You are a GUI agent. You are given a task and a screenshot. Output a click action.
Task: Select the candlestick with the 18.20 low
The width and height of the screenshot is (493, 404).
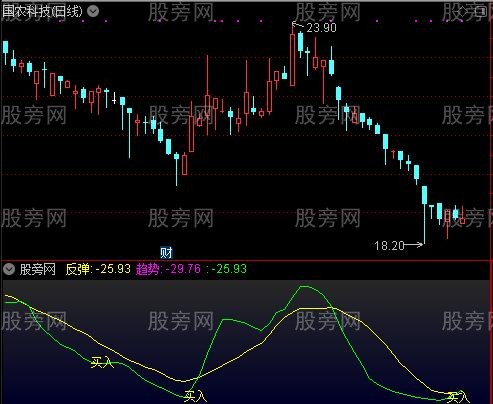(x=424, y=215)
